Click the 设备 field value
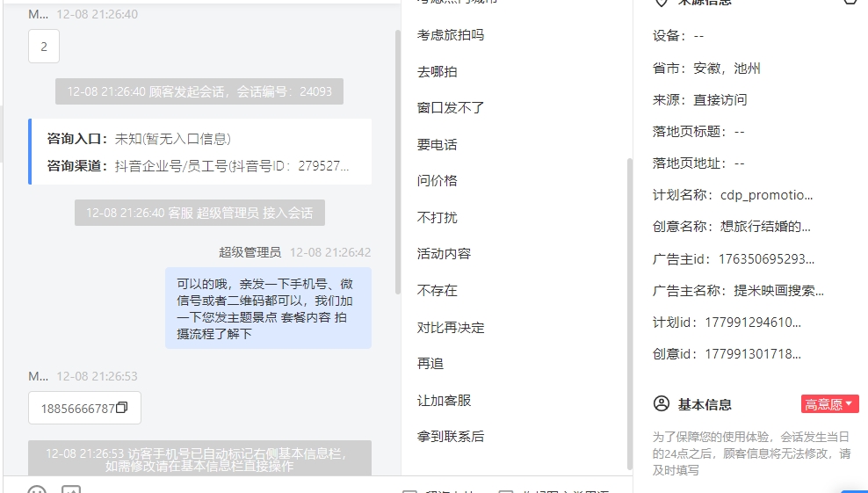868x493 pixels. 698,36
